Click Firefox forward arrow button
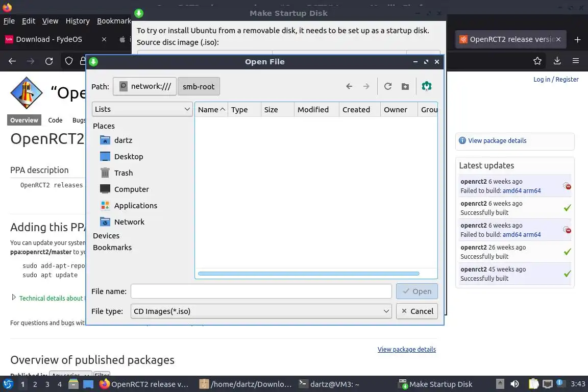This screenshot has height=392, width=588. pos(31,61)
